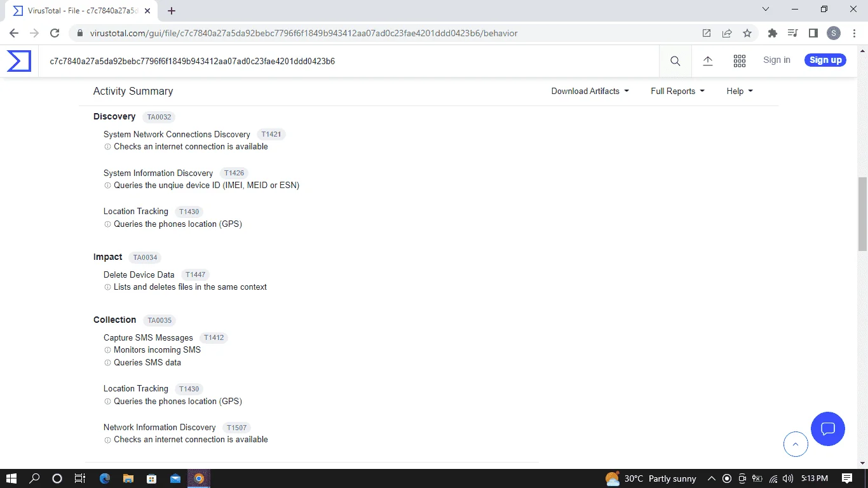The height and width of the screenshot is (488, 868).
Task: Expand the Full Reports dropdown
Action: (677, 91)
